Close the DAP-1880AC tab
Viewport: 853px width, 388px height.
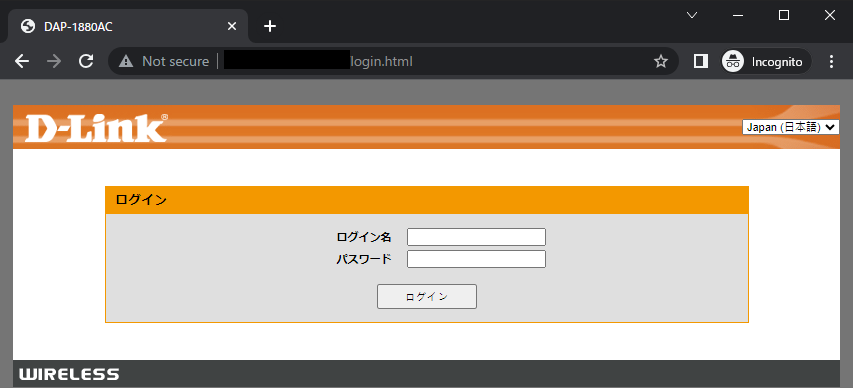point(232,26)
